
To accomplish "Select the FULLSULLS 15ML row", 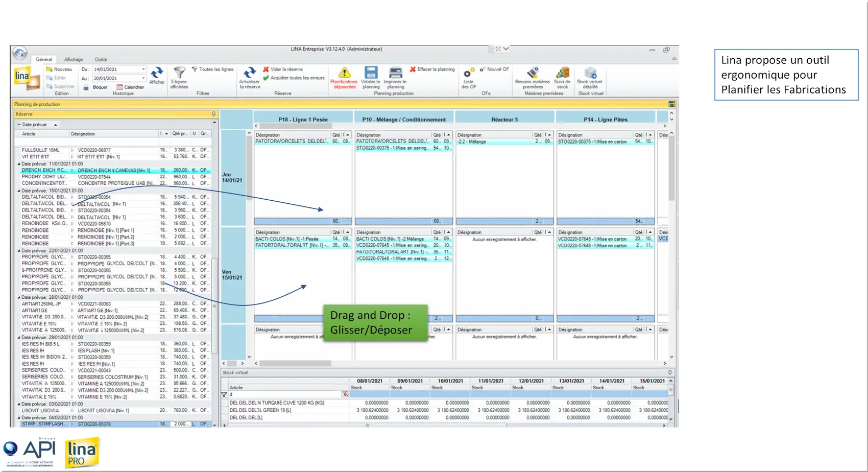I will coord(115,150).
